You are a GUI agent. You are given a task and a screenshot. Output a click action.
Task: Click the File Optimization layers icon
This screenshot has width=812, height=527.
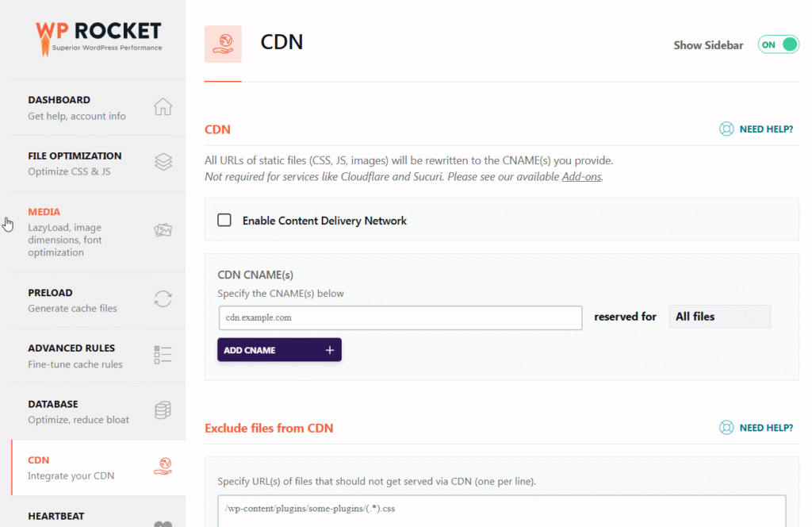(163, 163)
